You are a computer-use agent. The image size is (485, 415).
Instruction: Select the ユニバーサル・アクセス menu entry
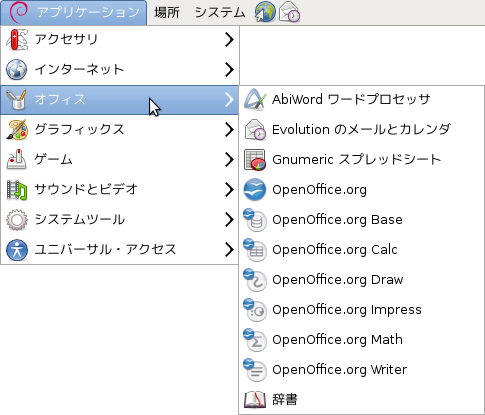(120, 249)
